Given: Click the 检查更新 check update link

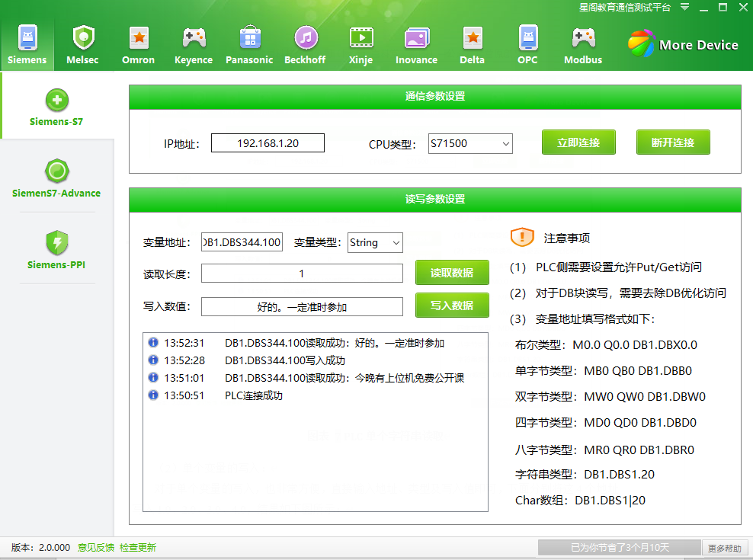Looking at the screenshot, I should tap(138, 548).
